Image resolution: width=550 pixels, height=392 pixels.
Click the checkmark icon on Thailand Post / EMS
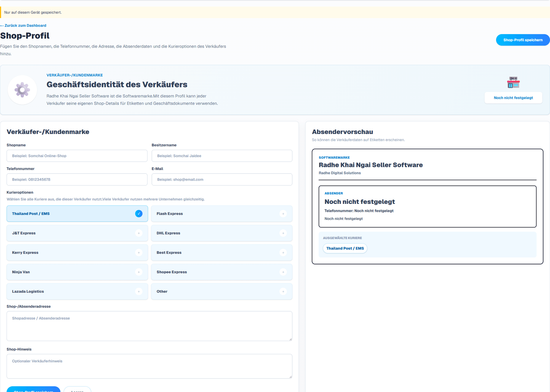(139, 214)
